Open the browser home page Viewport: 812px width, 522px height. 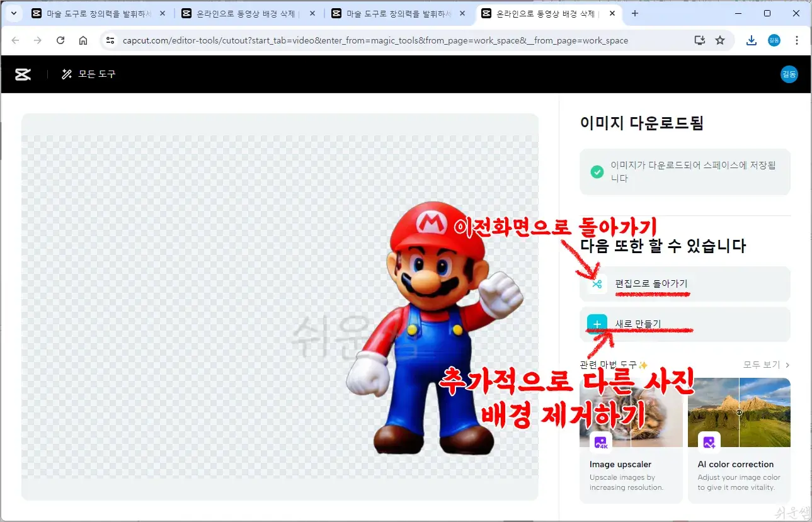pos(83,40)
